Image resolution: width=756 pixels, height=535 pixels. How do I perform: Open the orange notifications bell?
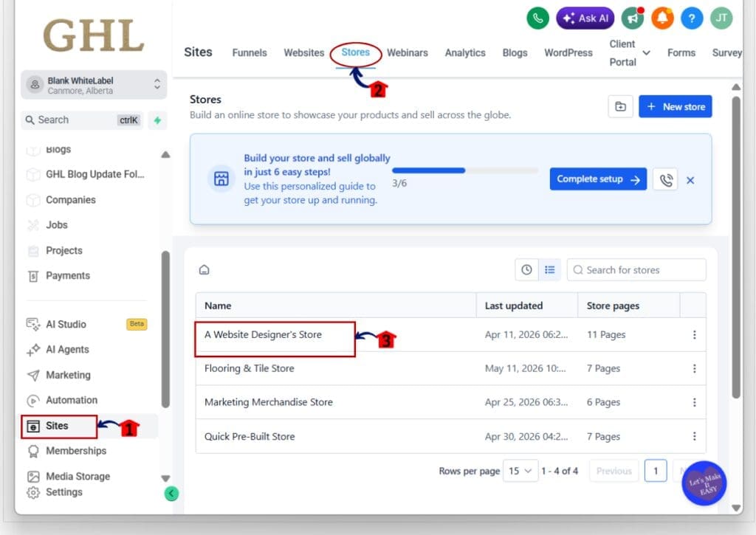[662, 18]
